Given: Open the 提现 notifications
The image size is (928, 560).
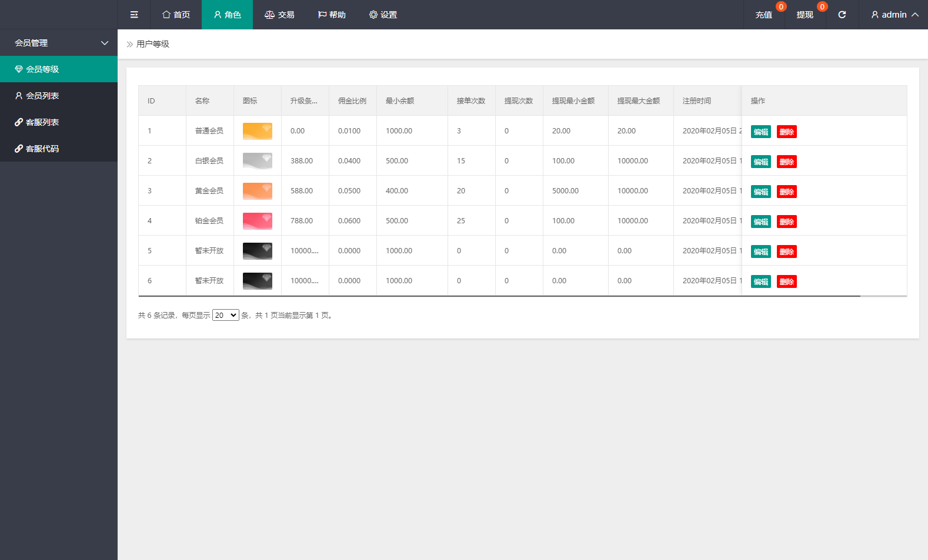Looking at the screenshot, I should point(805,15).
